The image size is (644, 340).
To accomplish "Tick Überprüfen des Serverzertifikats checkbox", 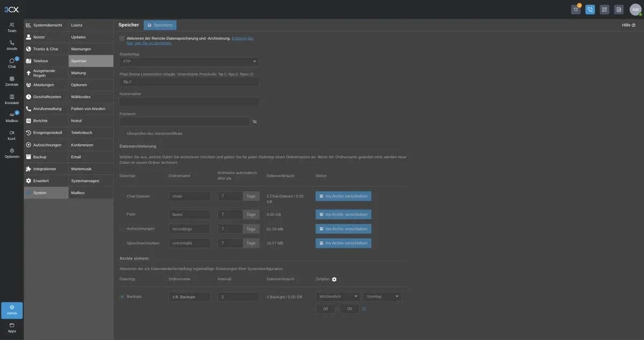I will click(x=122, y=133).
